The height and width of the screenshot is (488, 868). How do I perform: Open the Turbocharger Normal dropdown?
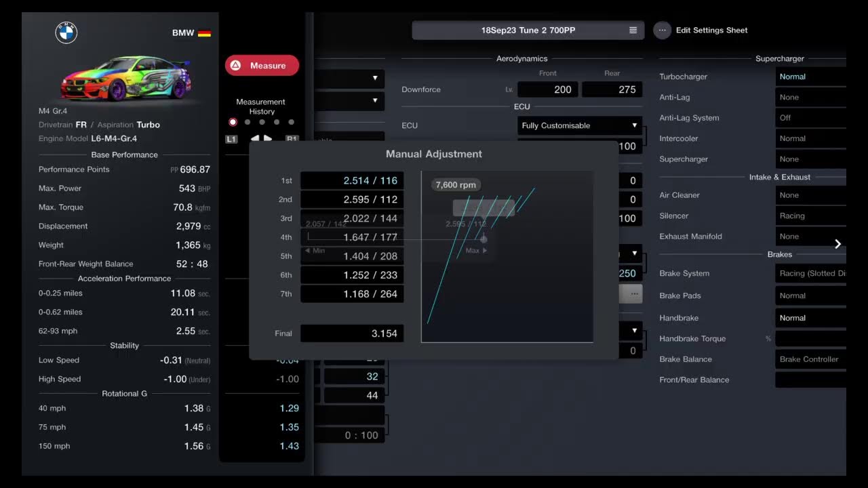(x=811, y=77)
